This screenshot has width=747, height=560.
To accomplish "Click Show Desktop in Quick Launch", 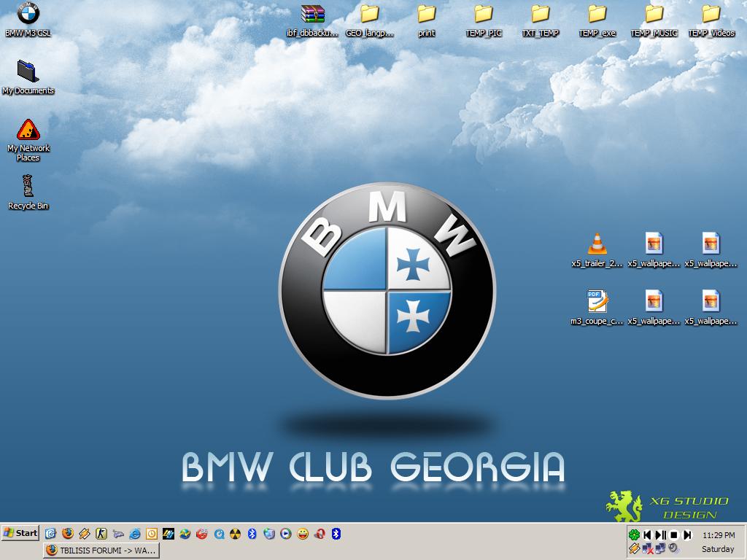I will tap(50, 534).
